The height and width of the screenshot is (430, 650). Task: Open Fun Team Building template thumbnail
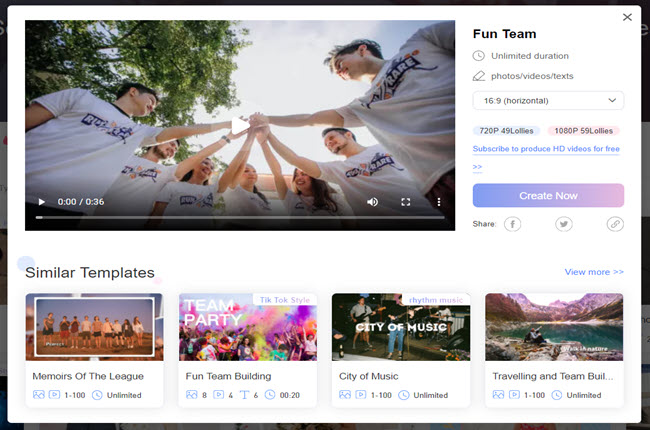pos(247,327)
